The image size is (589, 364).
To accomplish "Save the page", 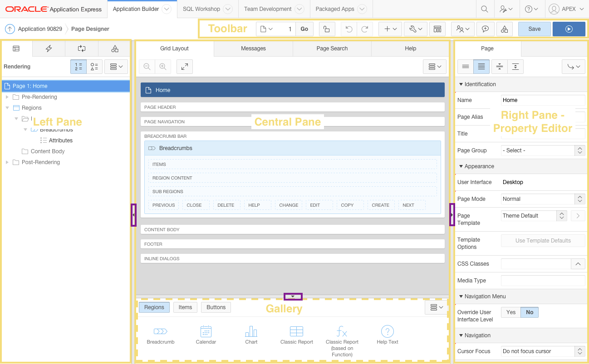I will pyautogui.click(x=535, y=29).
